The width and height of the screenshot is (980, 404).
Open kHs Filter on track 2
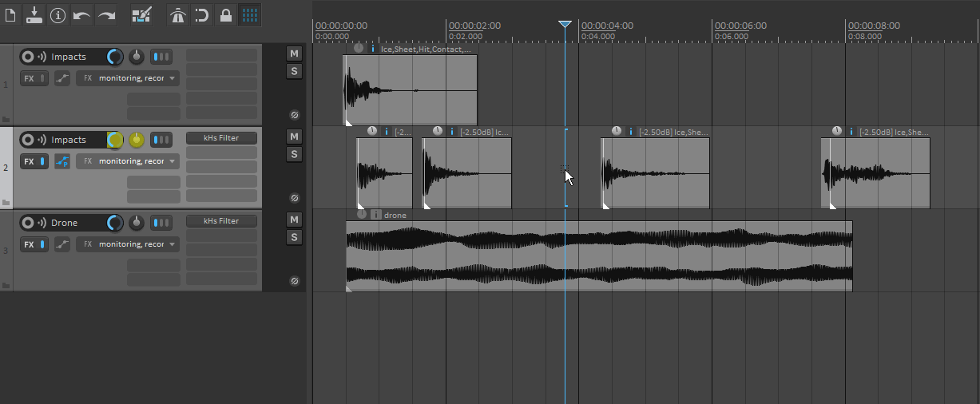click(x=221, y=138)
